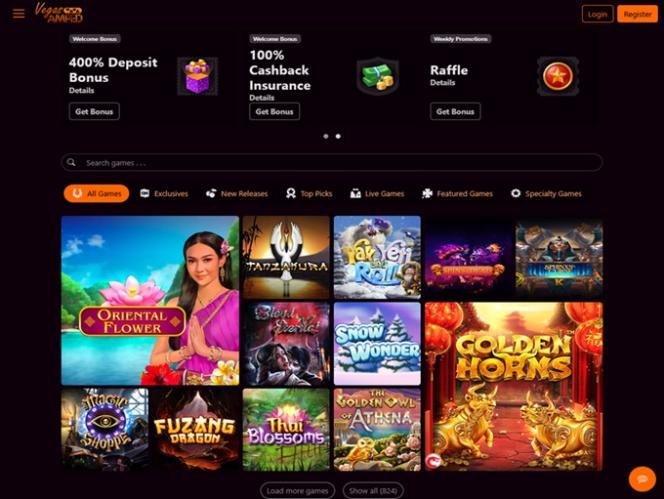Image resolution: width=664 pixels, height=499 pixels.
Task: Open the Top Picks category
Action: point(309,194)
